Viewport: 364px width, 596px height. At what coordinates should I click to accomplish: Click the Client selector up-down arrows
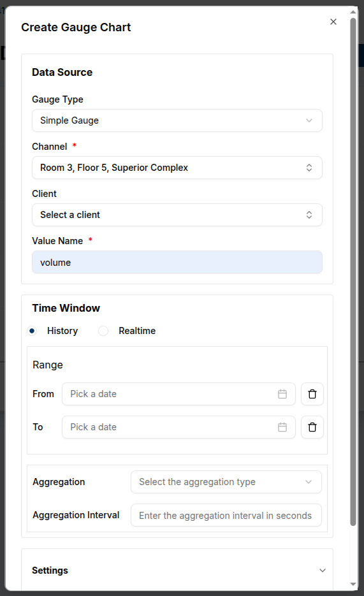[309, 215]
